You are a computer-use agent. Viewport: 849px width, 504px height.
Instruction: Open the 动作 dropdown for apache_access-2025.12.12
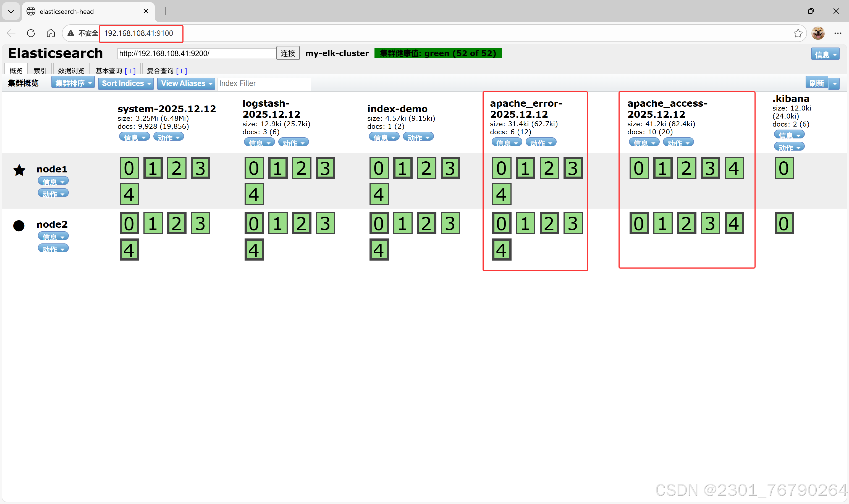click(678, 142)
